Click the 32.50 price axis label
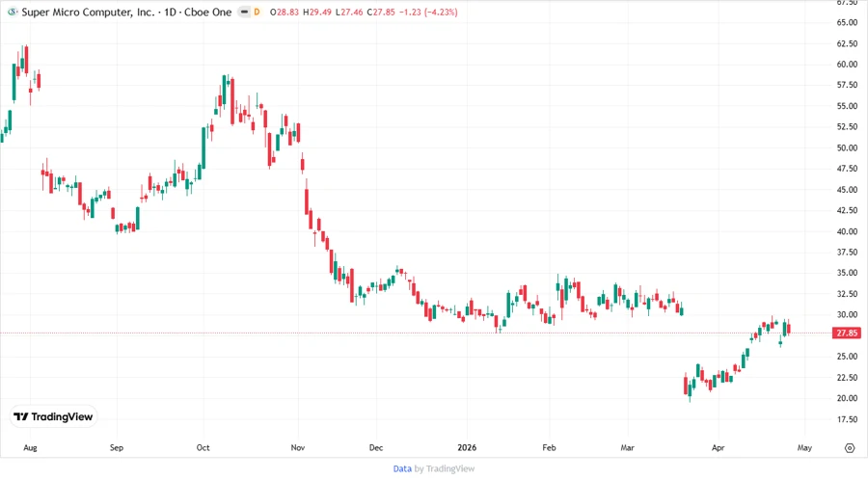 point(847,294)
